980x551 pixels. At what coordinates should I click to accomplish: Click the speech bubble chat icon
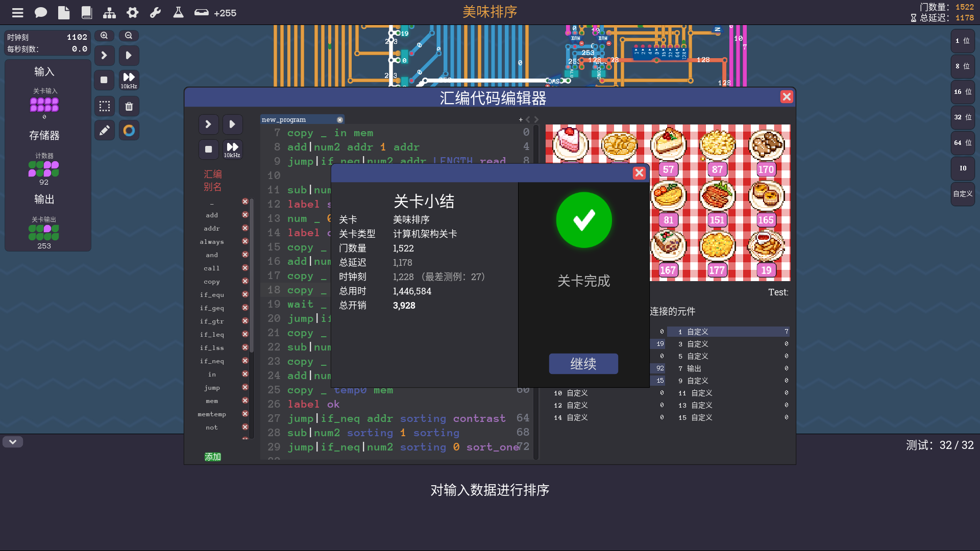point(41,13)
